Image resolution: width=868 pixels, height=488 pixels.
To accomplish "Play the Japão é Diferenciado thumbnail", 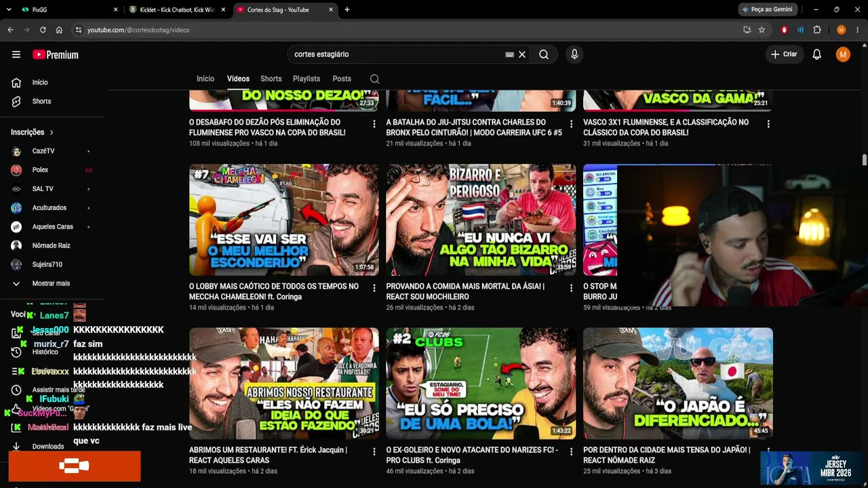I will (678, 384).
